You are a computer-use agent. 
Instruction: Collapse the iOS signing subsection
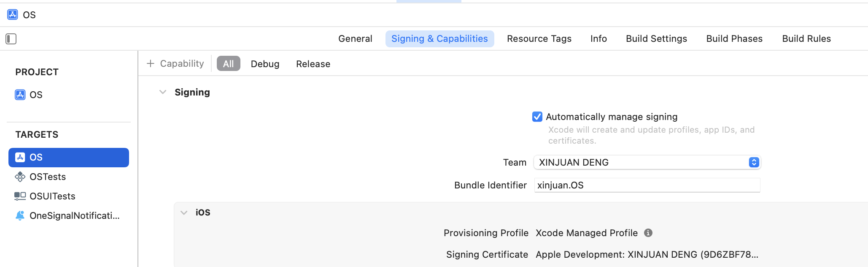pyautogui.click(x=184, y=213)
